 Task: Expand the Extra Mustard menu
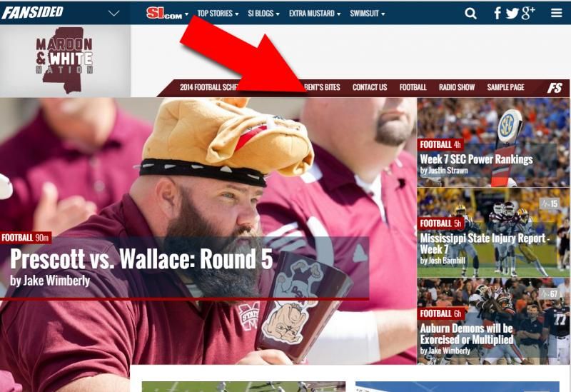315,14
